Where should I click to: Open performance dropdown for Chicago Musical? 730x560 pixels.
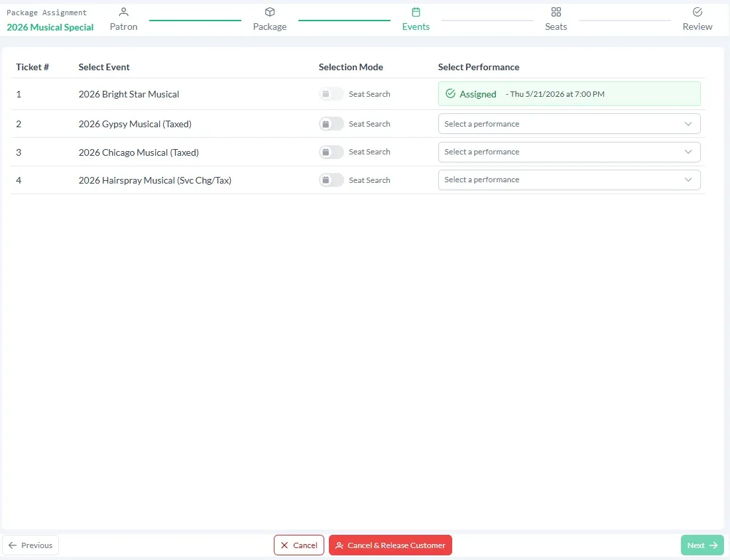click(x=569, y=152)
